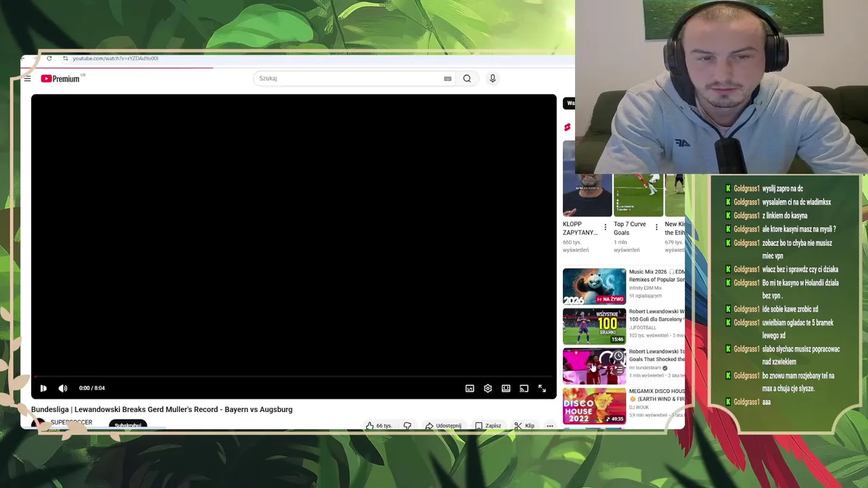The height and width of the screenshot is (488, 868).
Task: Click chat message 'ide sobie kawe zrobic xd'
Action: [790, 309]
